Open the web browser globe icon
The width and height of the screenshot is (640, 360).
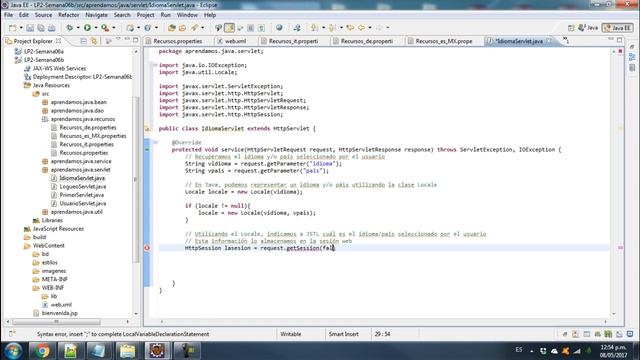click(279, 28)
